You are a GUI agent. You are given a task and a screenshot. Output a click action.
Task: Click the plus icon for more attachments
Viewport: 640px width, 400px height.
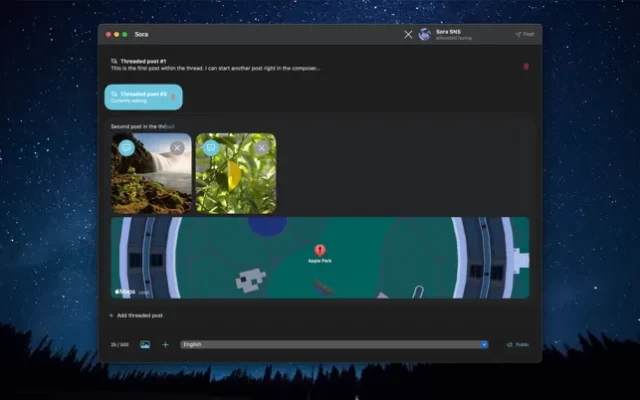click(166, 344)
